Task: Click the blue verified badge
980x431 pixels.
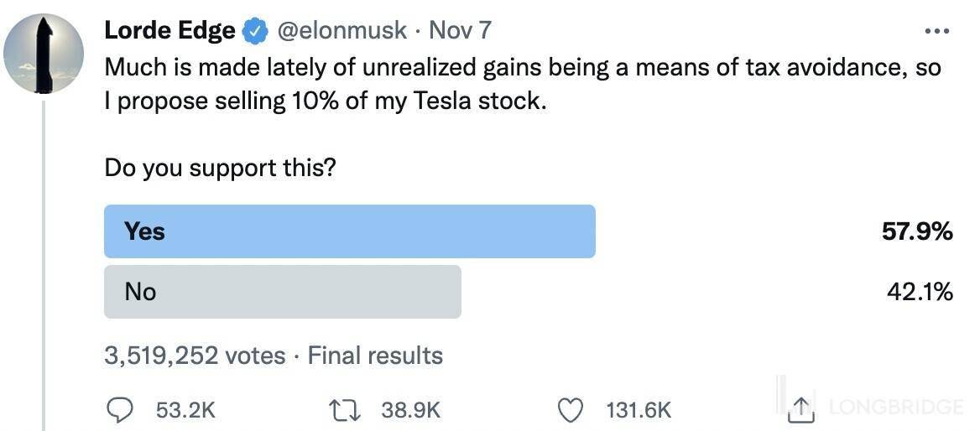Action: pos(255,32)
